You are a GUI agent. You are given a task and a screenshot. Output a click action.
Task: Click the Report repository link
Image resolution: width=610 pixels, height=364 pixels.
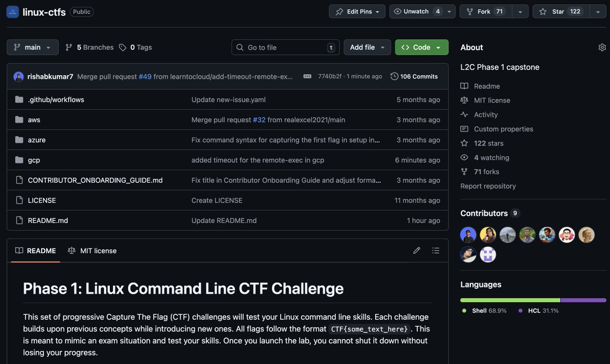point(488,186)
